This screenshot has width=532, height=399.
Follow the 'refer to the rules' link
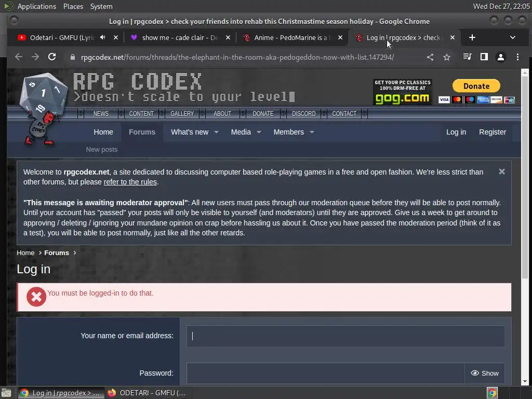click(x=130, y=182)
